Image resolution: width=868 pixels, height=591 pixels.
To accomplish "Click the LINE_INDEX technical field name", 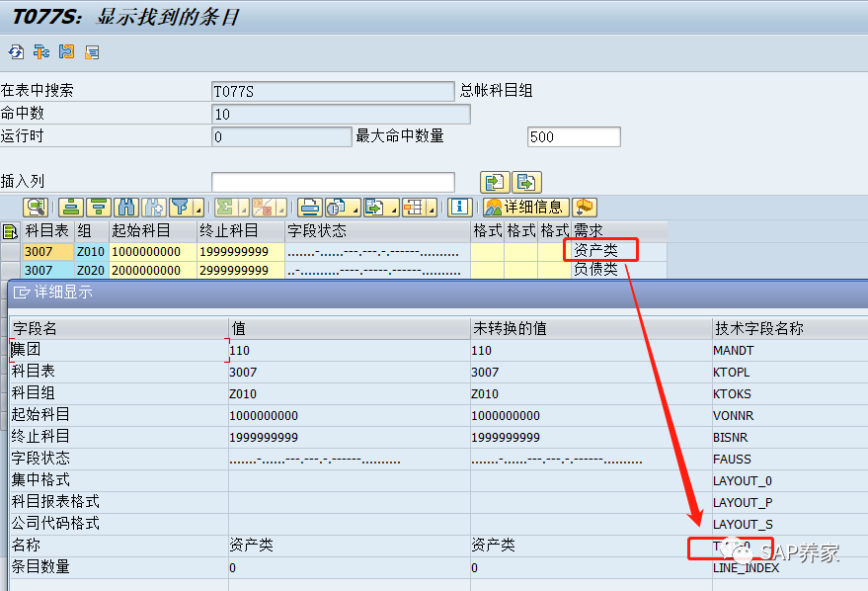I will click(x=746, y=567).
